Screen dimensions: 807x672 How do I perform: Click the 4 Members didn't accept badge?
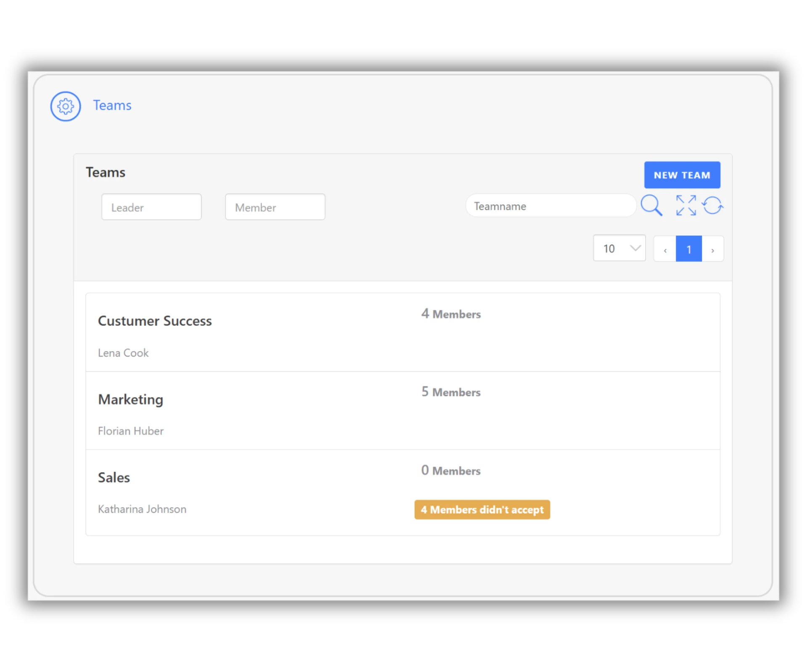point(482,509)
